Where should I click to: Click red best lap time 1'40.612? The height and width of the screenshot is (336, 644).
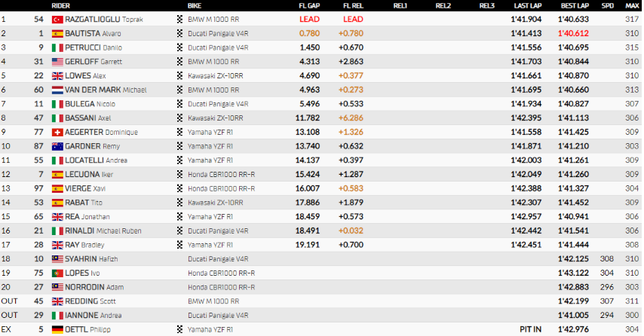tap(573, 33)
